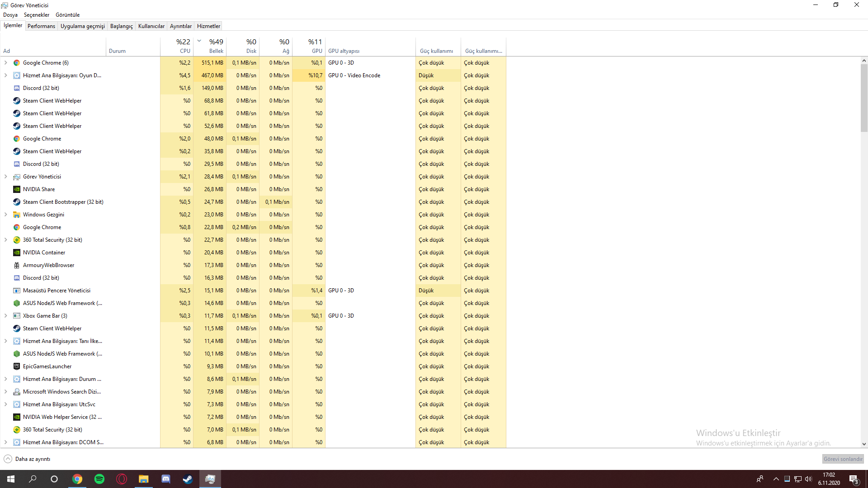Click the Windows Gezgini process icon
868x488 pixels.
17,215
